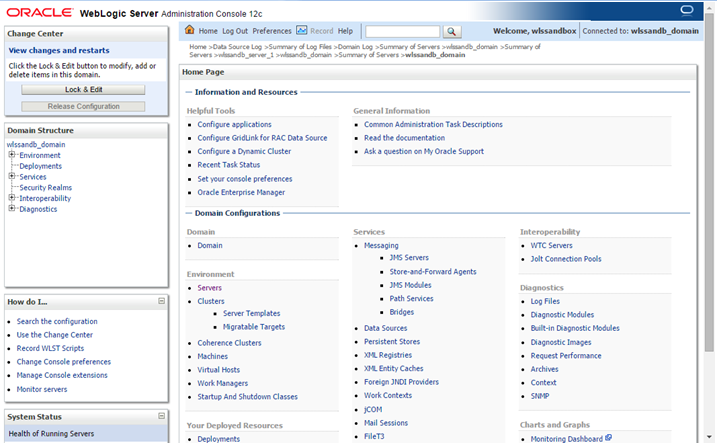
Task: Focus the console search input field
Action: (402, 31)
